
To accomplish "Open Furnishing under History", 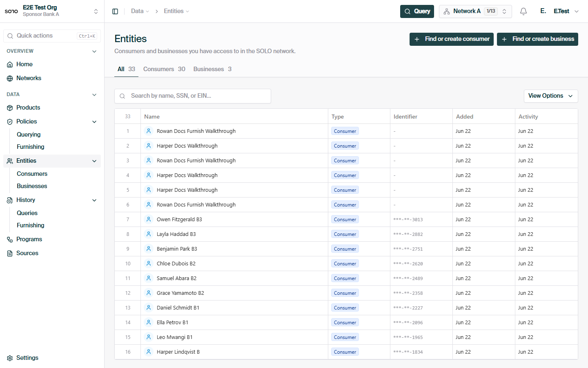I will [x=31, y=225].
